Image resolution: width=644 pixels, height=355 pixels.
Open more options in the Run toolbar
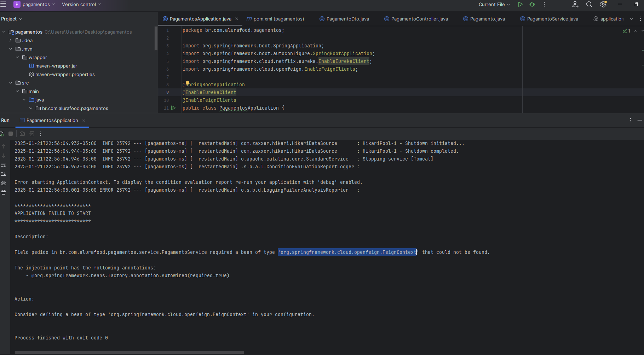coord(41,134)
